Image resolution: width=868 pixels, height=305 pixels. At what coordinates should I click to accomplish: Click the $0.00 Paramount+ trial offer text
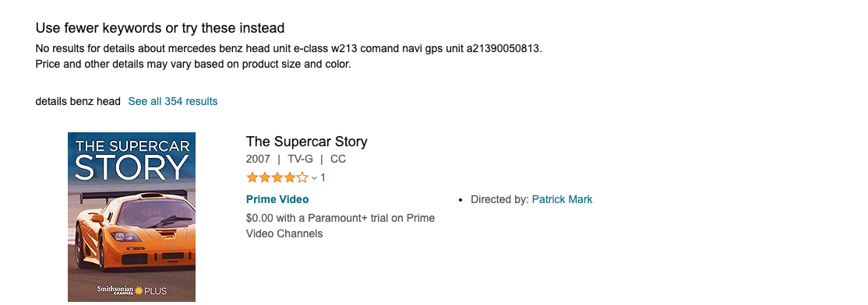point(340,226)
